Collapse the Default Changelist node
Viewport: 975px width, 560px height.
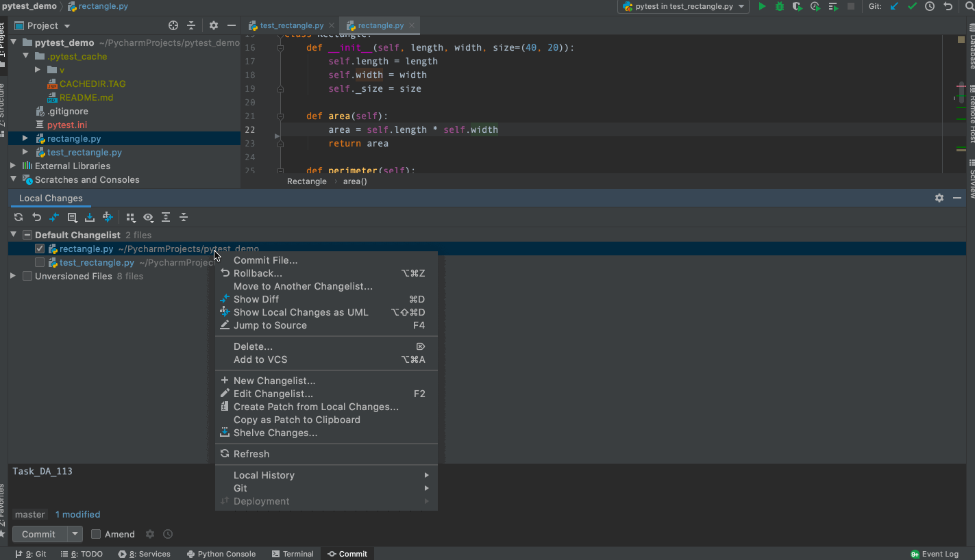point(13,235)
